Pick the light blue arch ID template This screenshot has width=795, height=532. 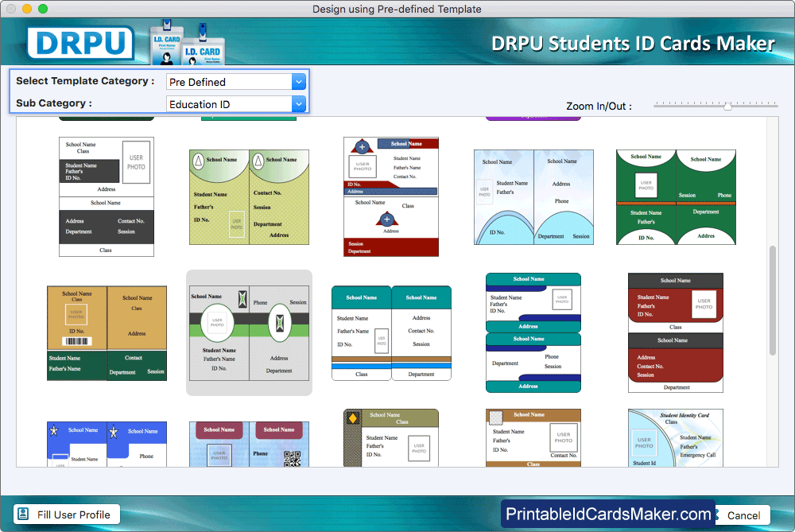[533, 197]
